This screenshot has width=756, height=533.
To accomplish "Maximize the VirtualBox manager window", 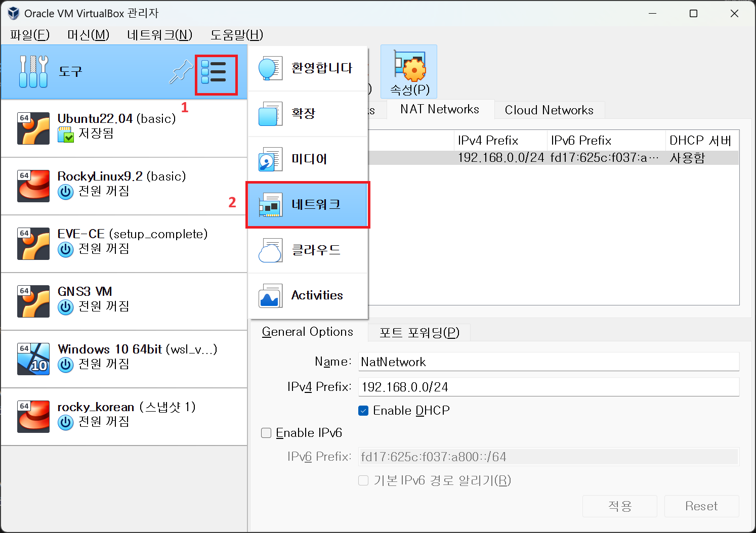I will pos(694,14).
